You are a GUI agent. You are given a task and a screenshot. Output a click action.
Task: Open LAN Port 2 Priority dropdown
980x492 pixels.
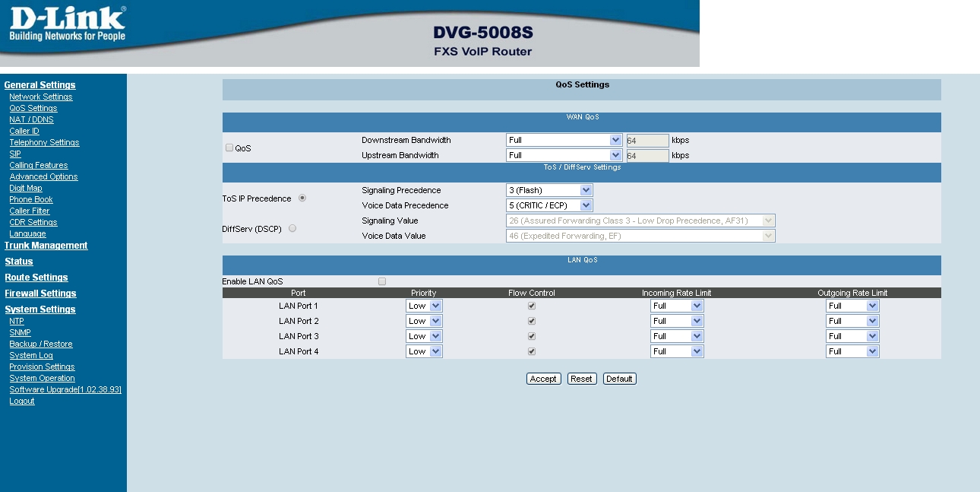click(x=423, y=321)
